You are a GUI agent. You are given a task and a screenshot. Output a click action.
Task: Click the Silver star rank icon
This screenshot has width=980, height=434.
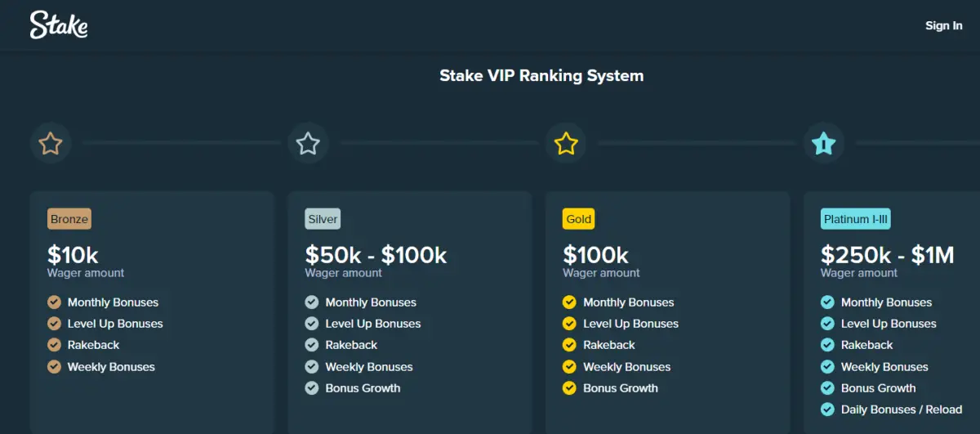pos(308,144)
